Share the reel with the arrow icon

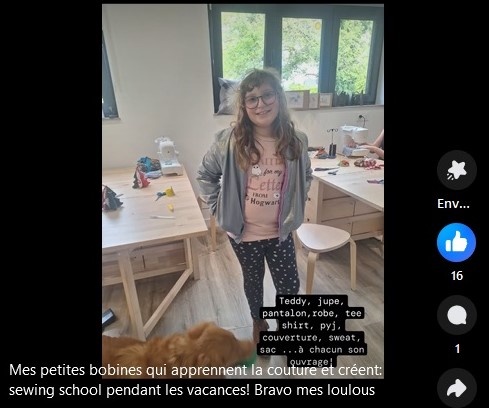[457, 388]
